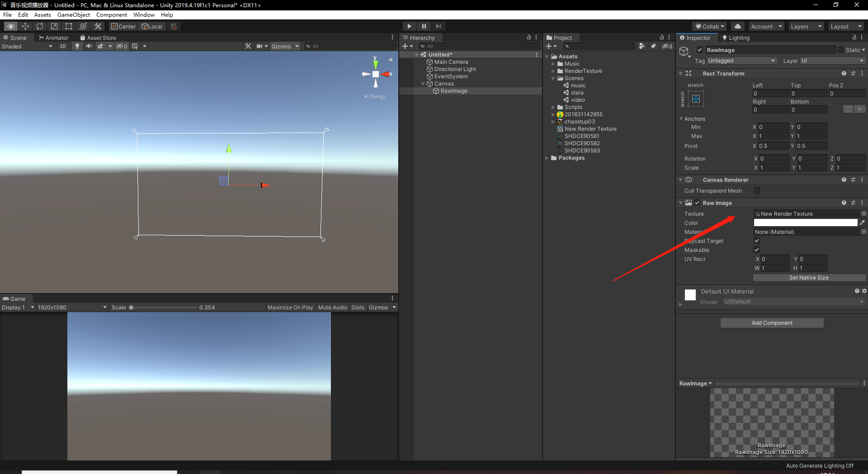Image resolution: width=868 pixels, height=474 pixels.
Task: Select the Move tool in the toolbar
Action: [x=25, y=26]
